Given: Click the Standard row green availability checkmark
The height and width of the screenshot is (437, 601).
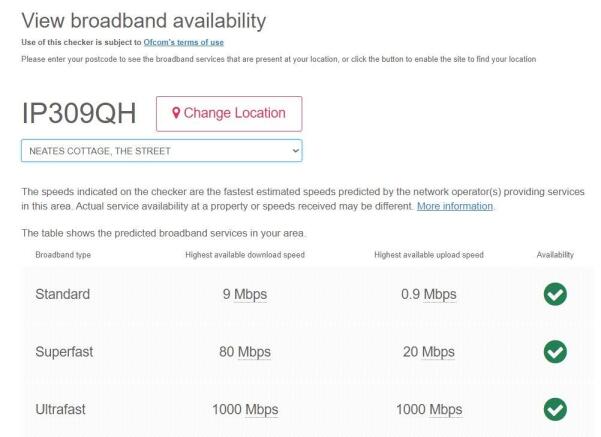Looking at the screenshot, I should pos(555,294).
